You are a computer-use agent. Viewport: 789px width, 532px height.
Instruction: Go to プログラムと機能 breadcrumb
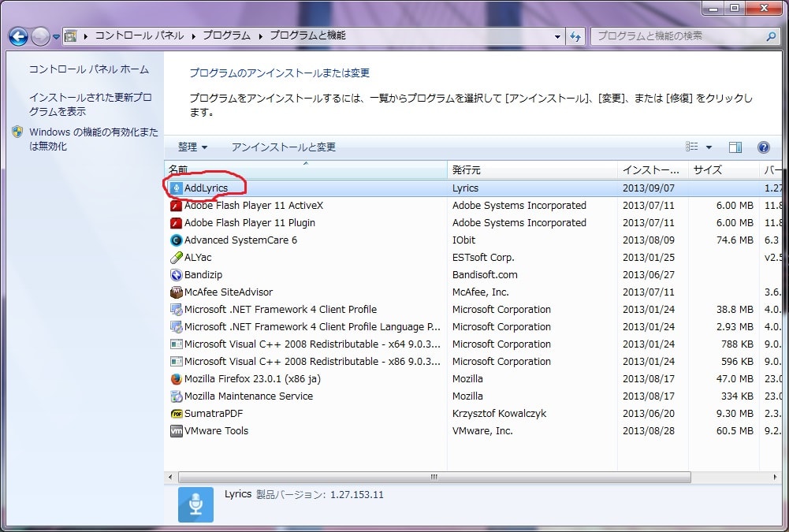pos(307,35)
